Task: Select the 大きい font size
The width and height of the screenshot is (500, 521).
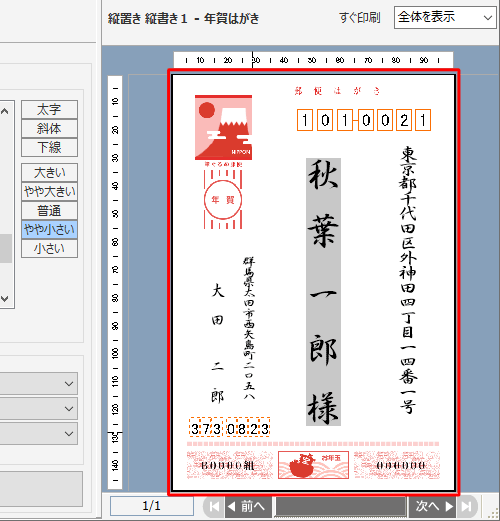Action: [49, 172]
